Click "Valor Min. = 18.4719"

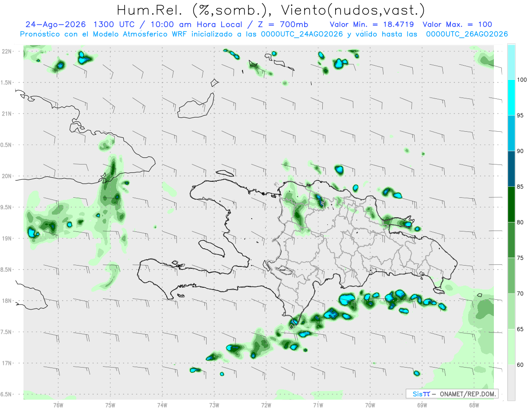(x=372, y=24)
